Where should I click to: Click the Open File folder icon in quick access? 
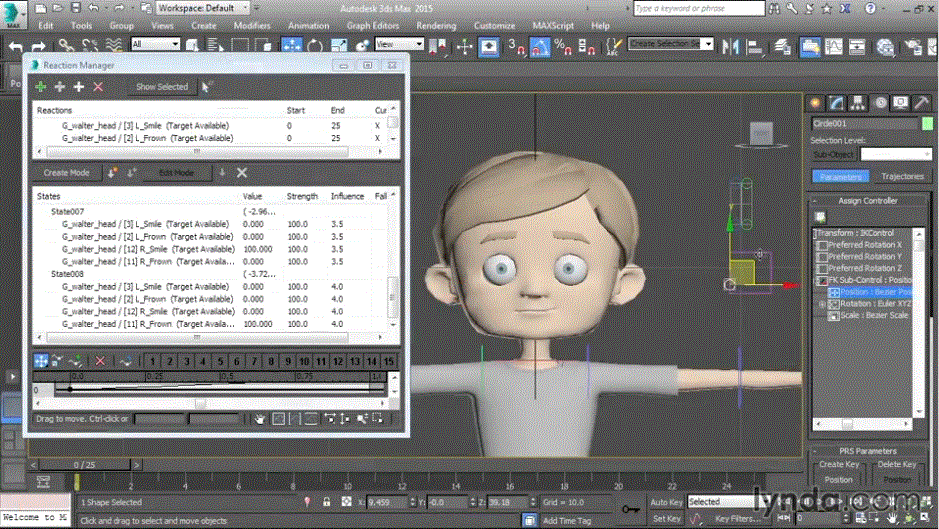[x=57, y=8]
